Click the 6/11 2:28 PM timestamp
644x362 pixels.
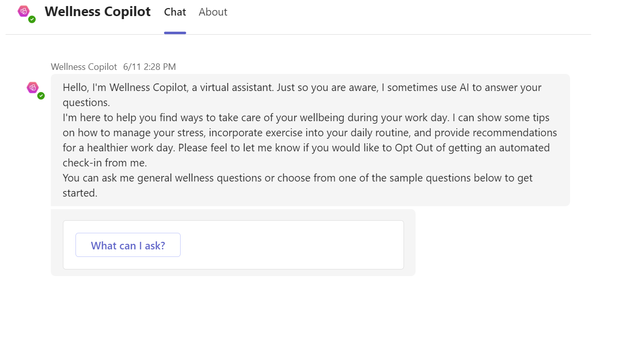[x=149, y=67]
